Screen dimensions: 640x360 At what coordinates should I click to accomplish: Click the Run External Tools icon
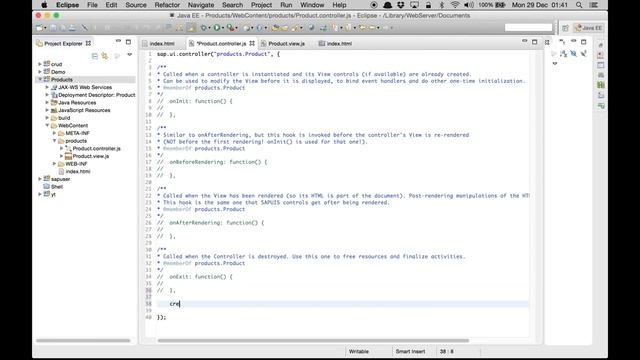point(231,28)
